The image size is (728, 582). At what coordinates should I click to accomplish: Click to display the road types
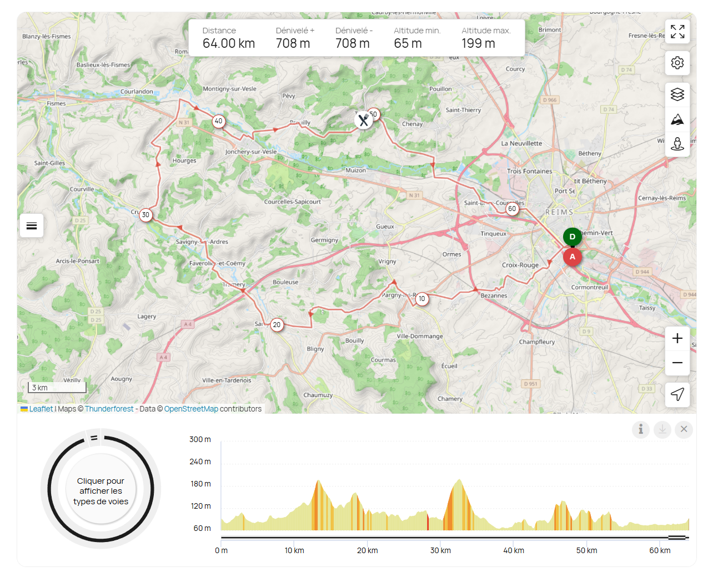[101, 491]
